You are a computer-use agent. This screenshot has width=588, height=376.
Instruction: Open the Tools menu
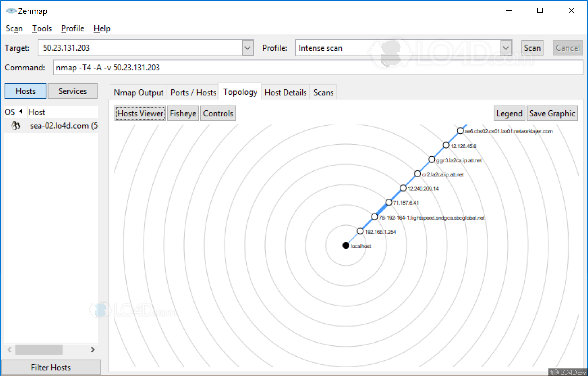coord(42,28)
